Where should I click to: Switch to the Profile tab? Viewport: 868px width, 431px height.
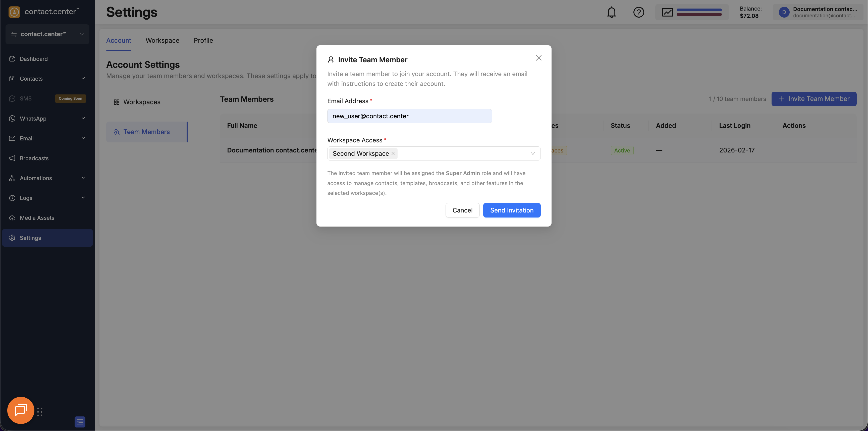(x=203, y=40)
